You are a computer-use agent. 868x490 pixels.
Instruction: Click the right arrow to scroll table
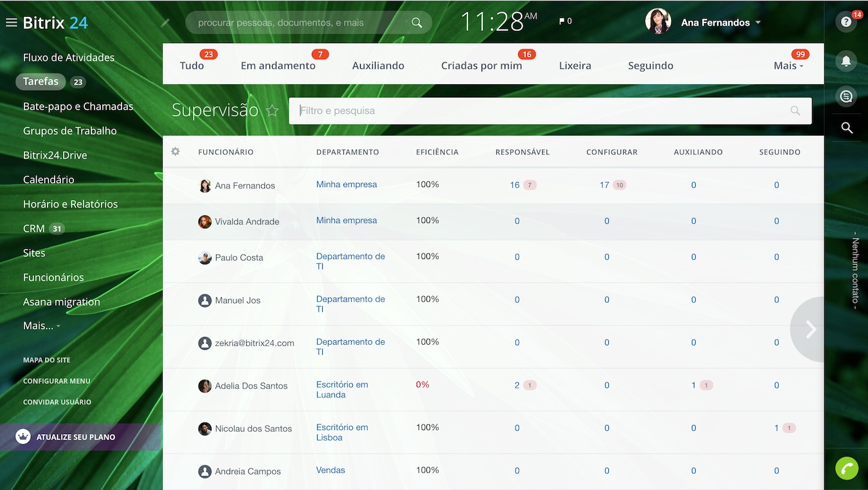click(810, 330)
